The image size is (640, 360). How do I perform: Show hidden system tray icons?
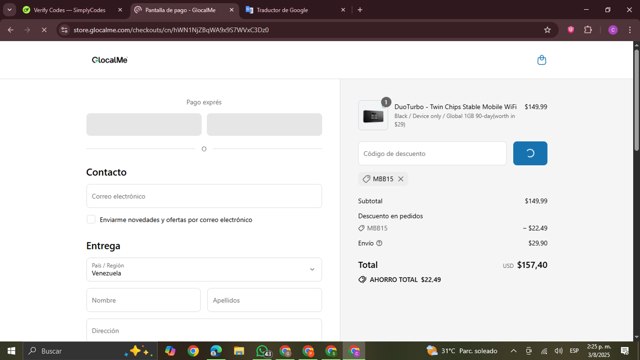point(513,351)
